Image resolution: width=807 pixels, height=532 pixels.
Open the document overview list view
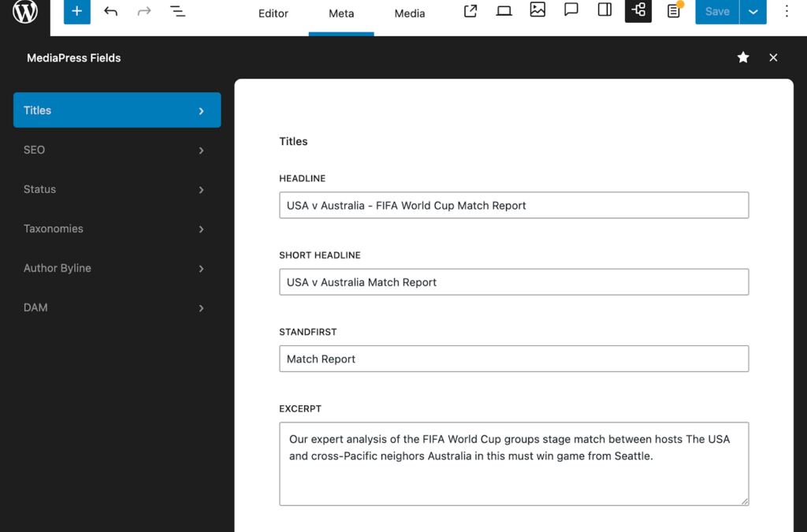point(178,12)
